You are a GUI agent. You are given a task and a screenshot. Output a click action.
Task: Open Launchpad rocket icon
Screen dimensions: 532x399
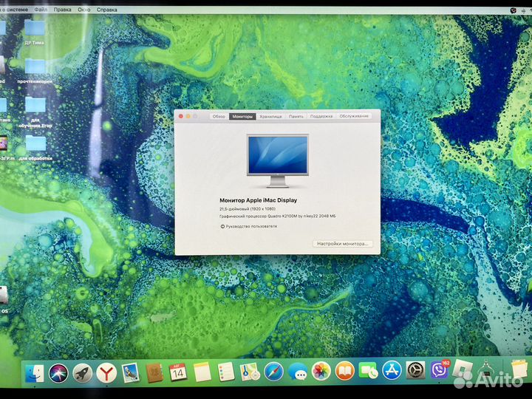[82, 373]
